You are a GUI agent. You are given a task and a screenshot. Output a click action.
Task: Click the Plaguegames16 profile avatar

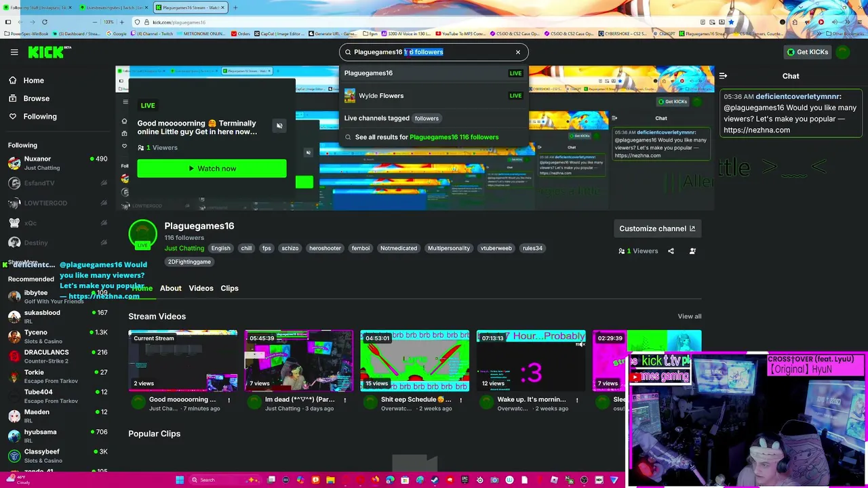(x=142, y=235)
